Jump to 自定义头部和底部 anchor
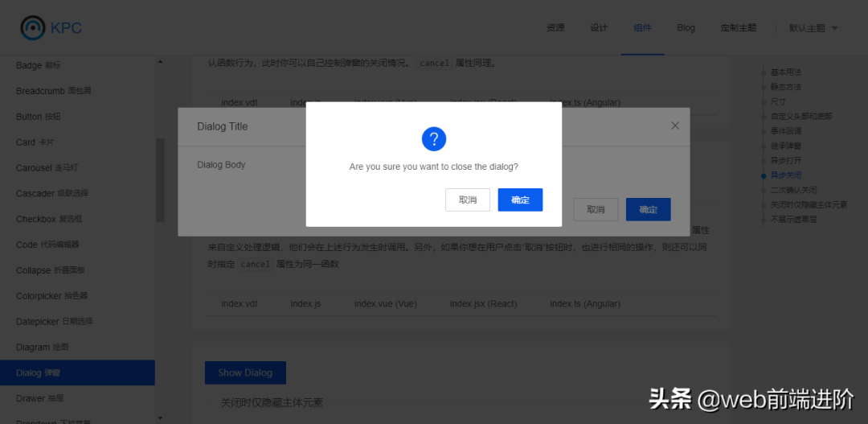 (801, 117)
